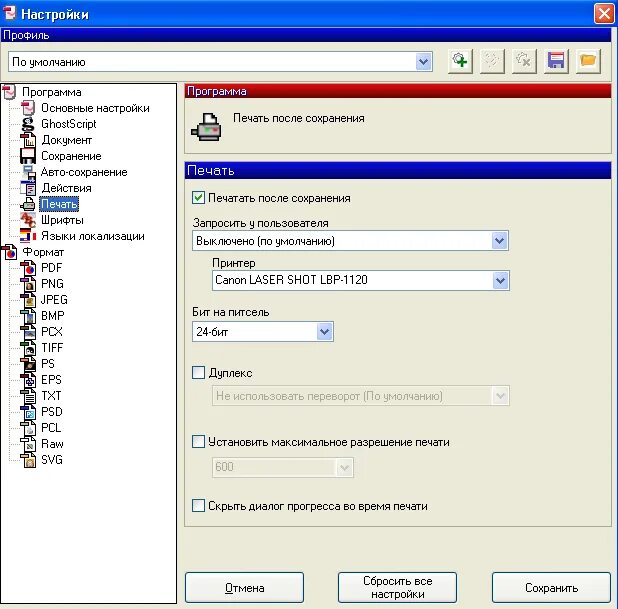This screenshot has height=609, width=618.
Task: Click the PSD format icon in the tree
Action: pos(28,412)
